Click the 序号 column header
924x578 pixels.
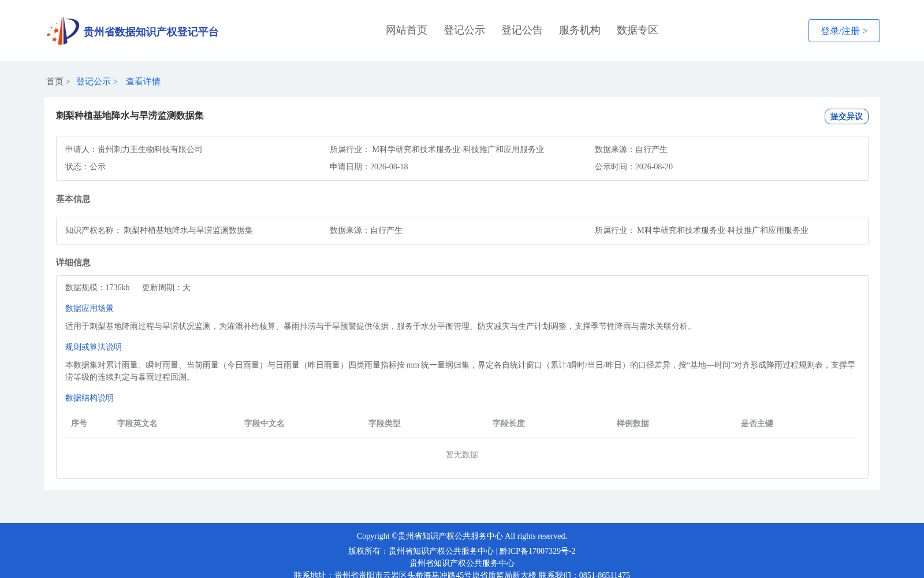pos(79,423)
